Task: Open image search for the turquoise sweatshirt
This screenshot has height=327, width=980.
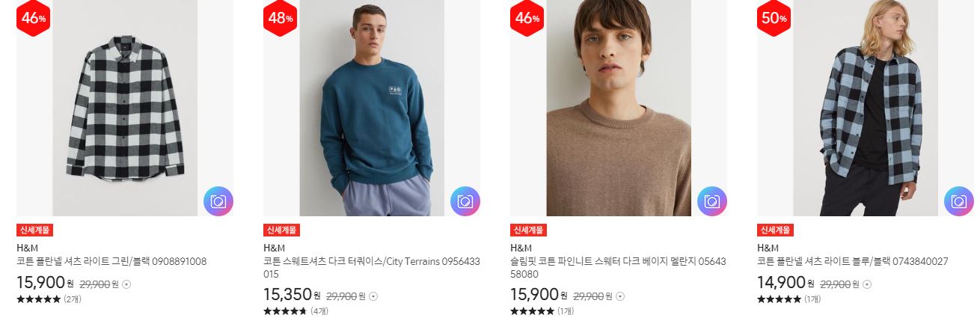Action: click(x=465, y=201)
